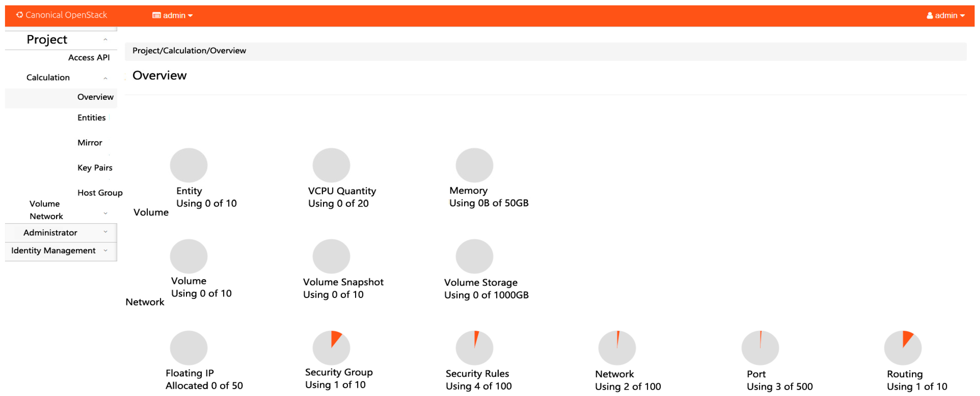Screen dimensions: 980x396
Task: Click the Routing usage pie chart
Action: tap(903, 348)
